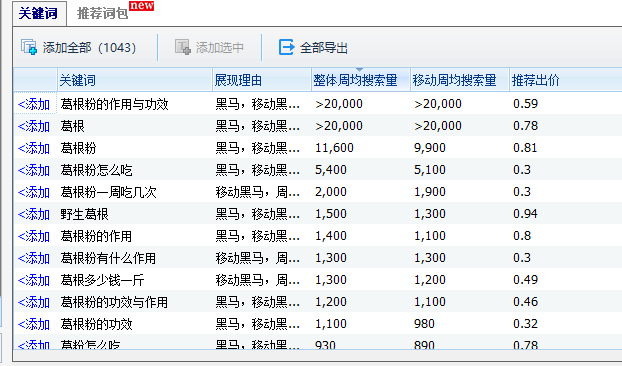
Task: Click the horizontal scrollbar under the table
Action: (317, 355)
